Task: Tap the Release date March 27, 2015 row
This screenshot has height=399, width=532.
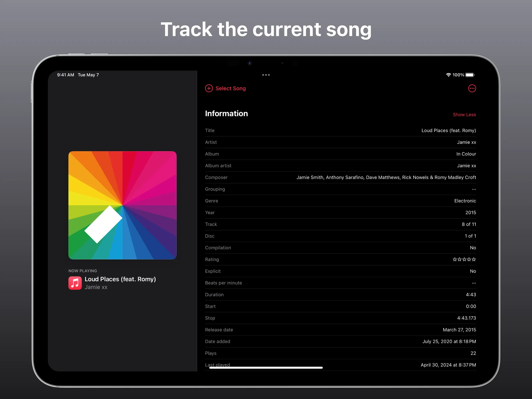Action: [x=340, y=330]
